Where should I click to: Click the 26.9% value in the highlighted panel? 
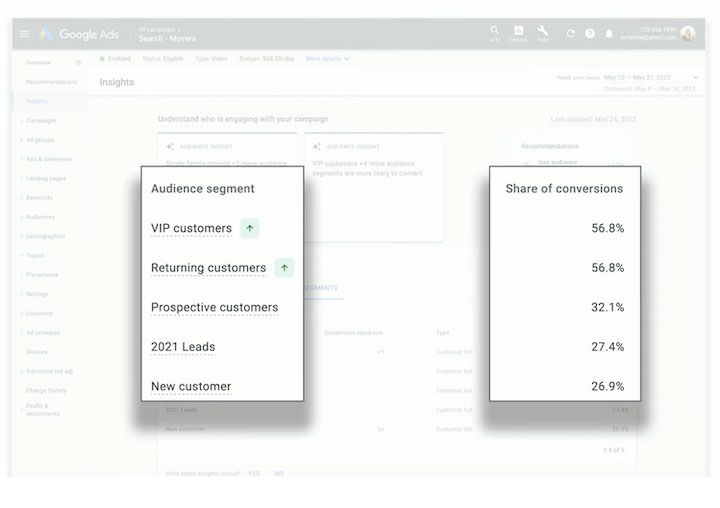tap(608, 386)
